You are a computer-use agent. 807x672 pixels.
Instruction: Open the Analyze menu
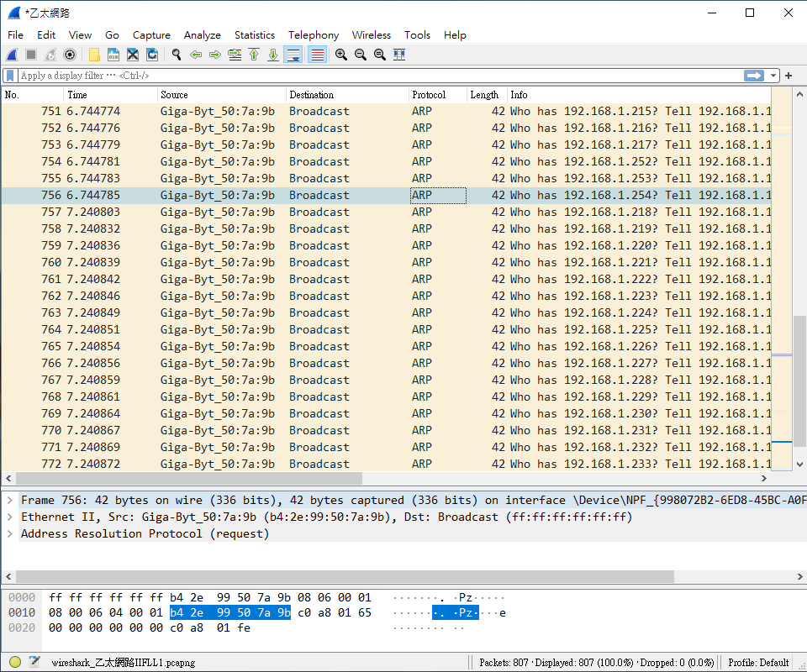pyautogui.click(x=202, y=35)
